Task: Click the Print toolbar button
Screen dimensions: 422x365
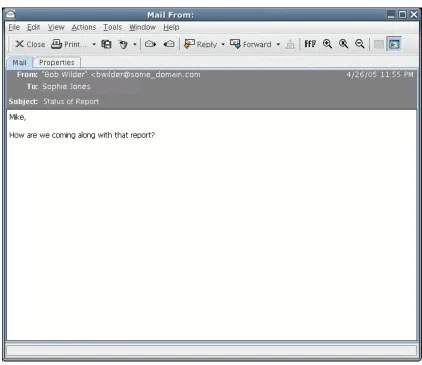Action: coord(69,44)
